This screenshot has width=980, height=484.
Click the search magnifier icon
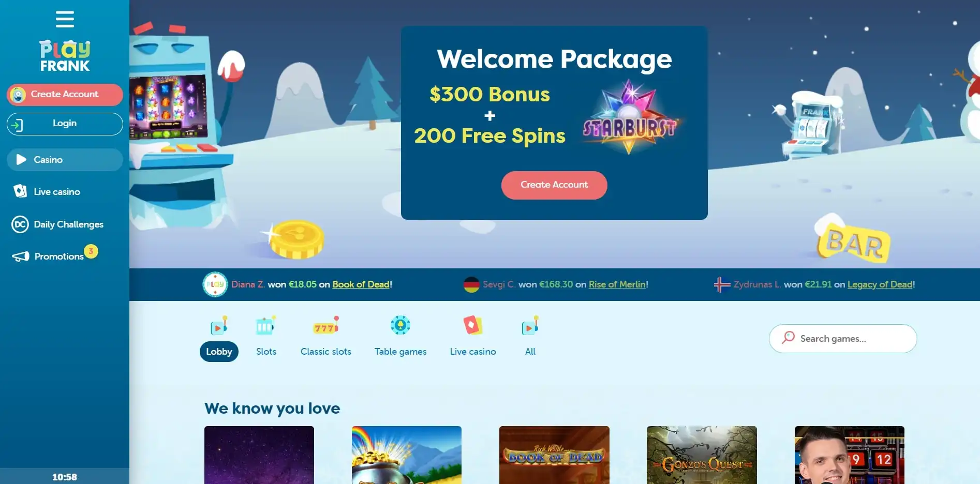click(788, 338)
